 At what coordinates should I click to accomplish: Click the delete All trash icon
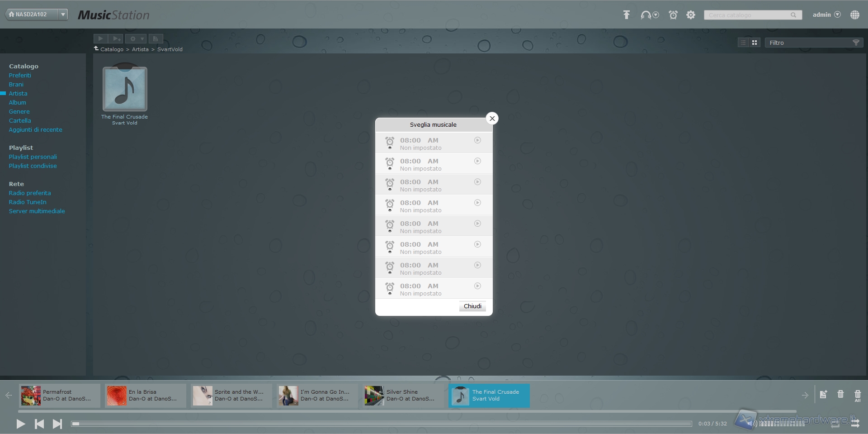(858, 396)
